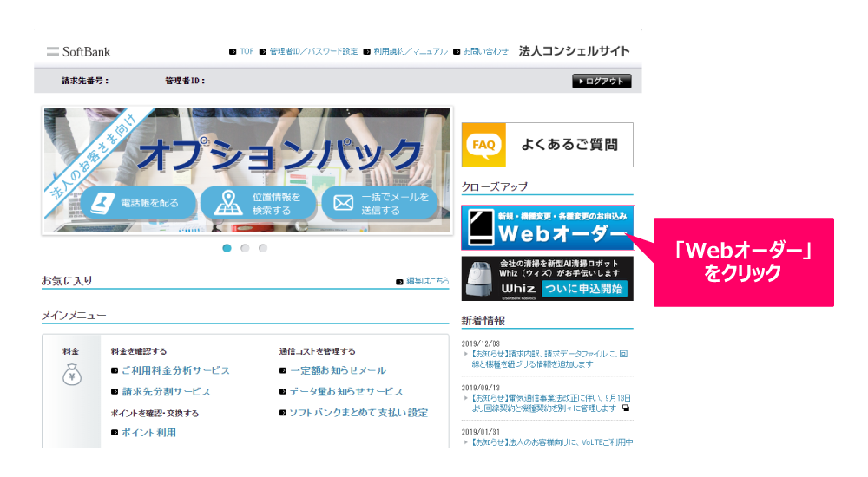Open 請求先分割サービス link
The height and width of the screenshot is (477, 868).
click(166, 391)
